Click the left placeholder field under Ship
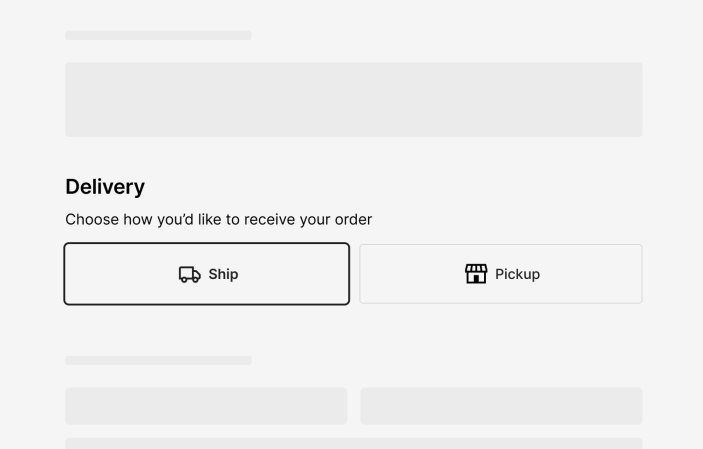This screenshot has width=703, height=449. point(206,406)
